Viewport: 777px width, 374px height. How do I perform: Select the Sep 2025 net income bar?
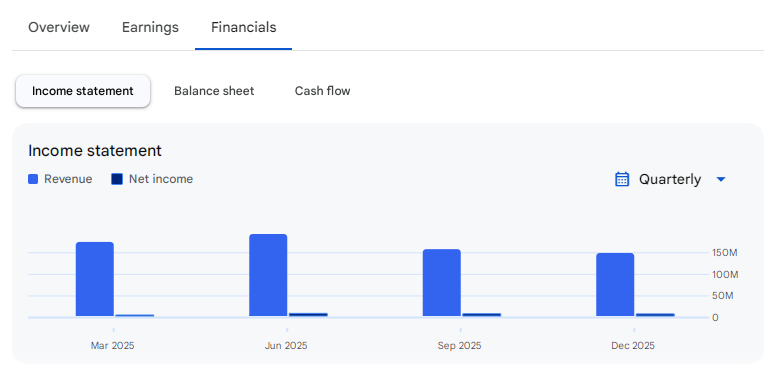[482, 315]
